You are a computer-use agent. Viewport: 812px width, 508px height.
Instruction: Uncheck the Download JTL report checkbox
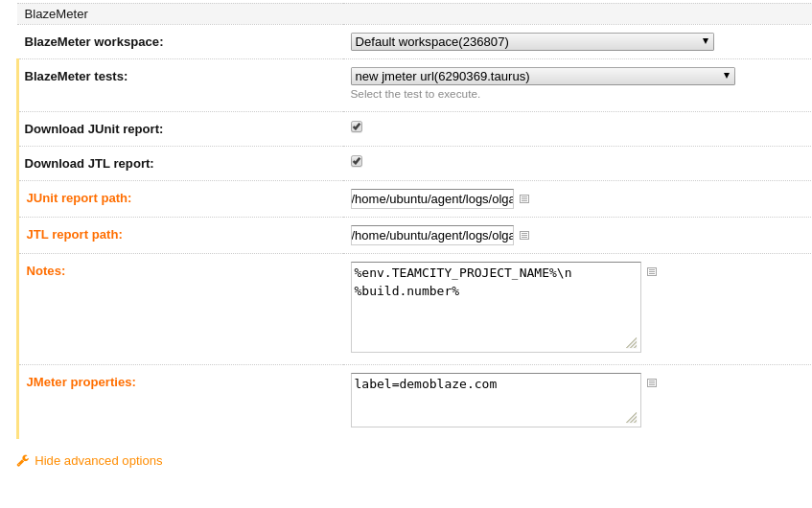(x=357, y=161)
